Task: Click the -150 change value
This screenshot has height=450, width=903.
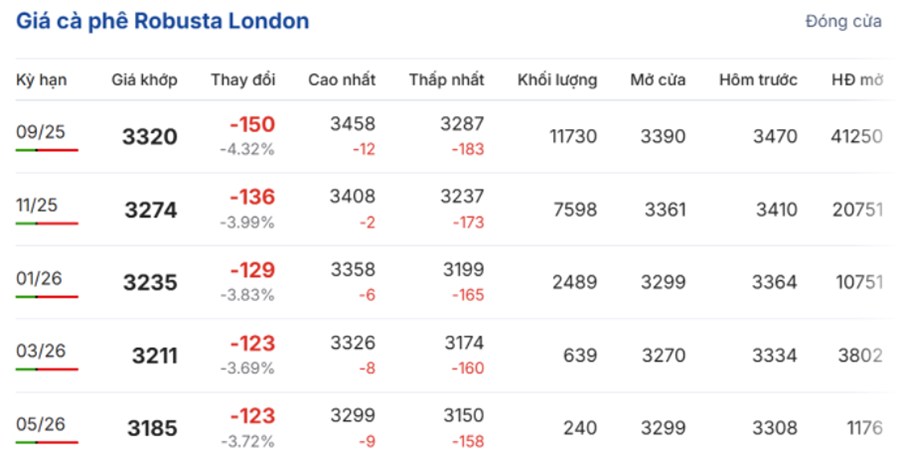Action: (x=252, y=124)
